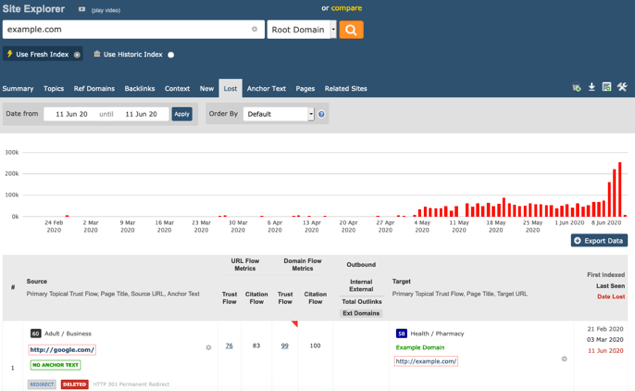
Task: Click the REDIRECT tag
Action: point(42,384)
